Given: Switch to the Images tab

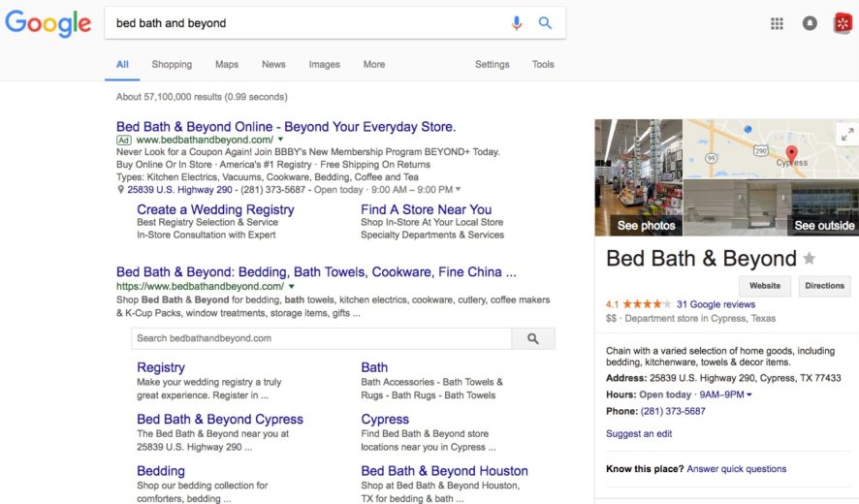Looking at the screenshot, I should coord(325,65).
